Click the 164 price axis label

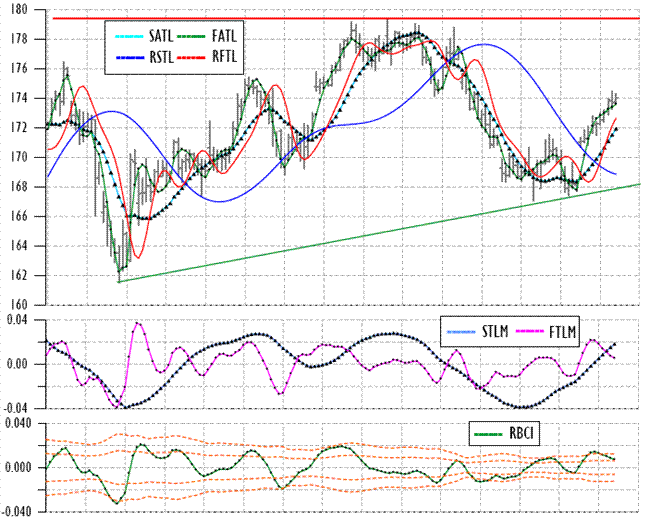click(17, 245)
